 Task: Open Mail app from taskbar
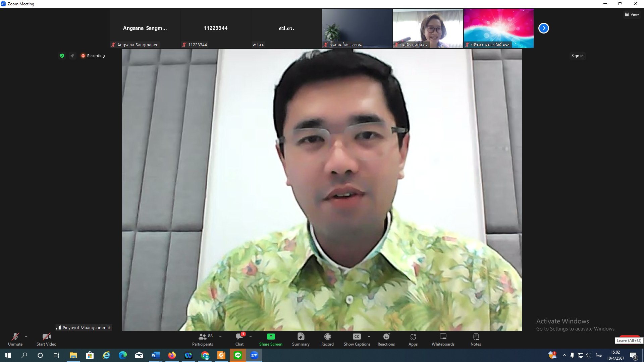pos(139,355)
